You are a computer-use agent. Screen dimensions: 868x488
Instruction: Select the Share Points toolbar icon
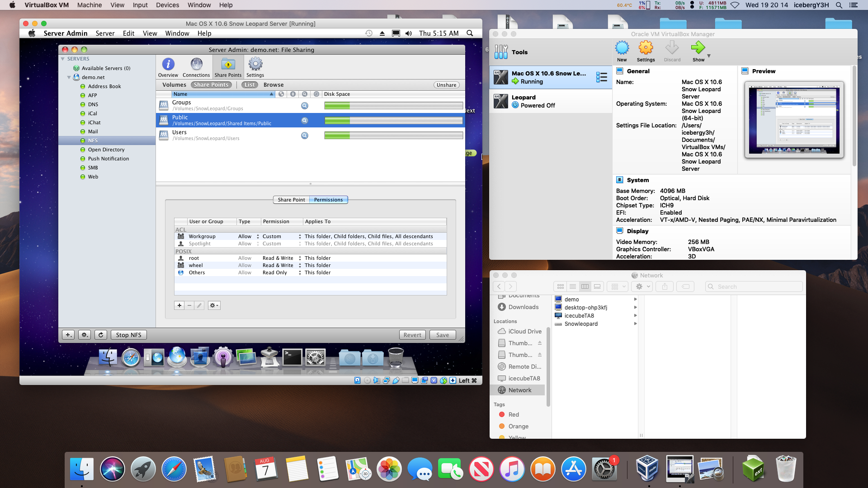pyautogui.click(x=228, y=67)
